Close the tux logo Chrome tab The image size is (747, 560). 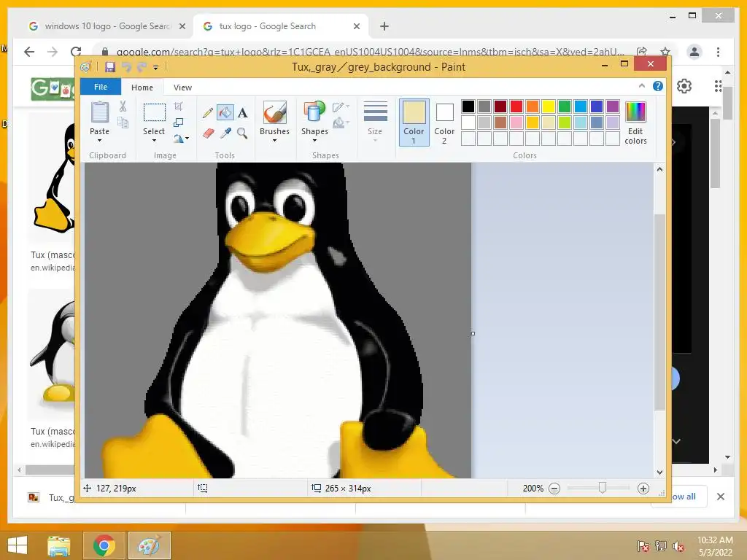356,27
